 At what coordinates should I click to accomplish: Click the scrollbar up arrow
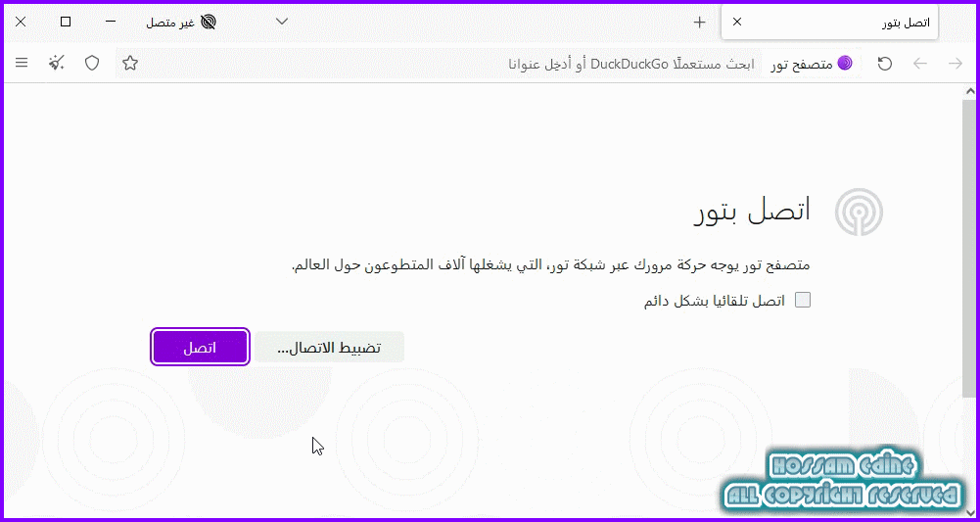click(969, 91)
